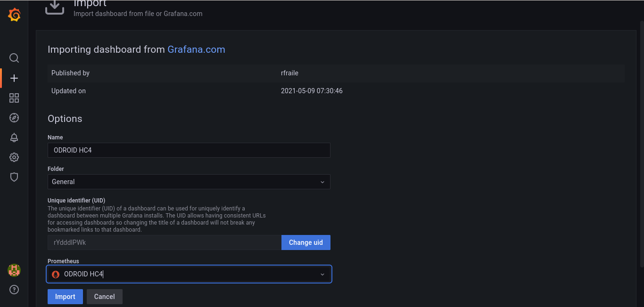Click the Change uid button

[306, 242]
